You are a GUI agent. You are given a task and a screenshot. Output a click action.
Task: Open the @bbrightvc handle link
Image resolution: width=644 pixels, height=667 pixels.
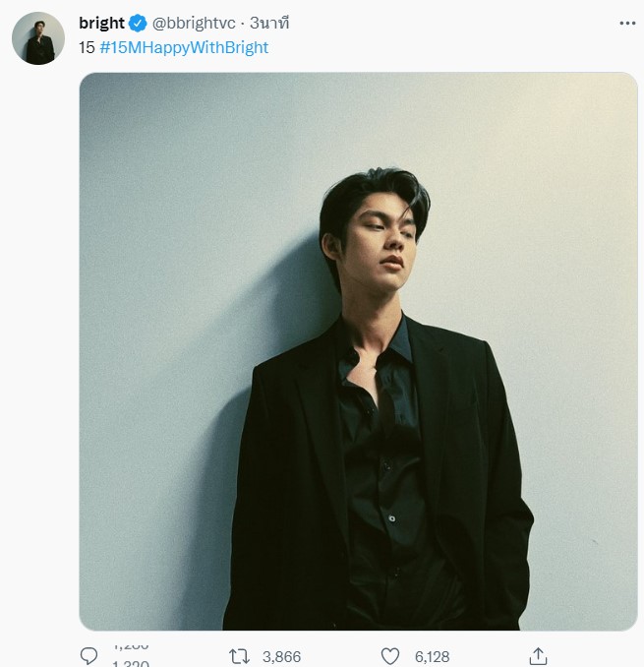(x=194, y=23)
